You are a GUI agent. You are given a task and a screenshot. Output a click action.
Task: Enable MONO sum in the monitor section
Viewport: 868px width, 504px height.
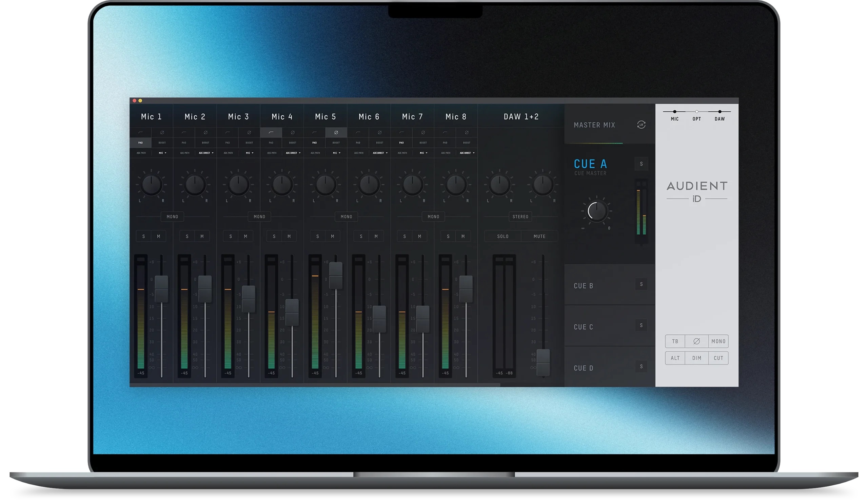(718, 341)
